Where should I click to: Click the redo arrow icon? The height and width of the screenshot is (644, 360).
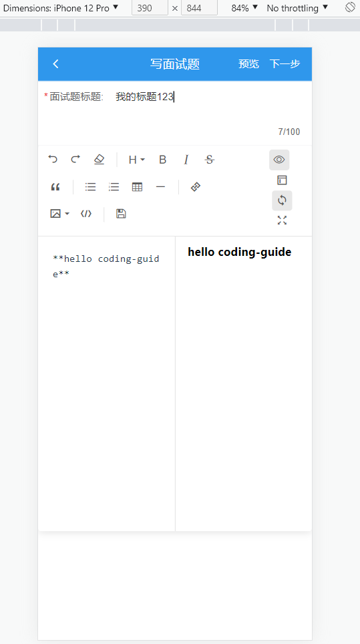pos(75,160)
